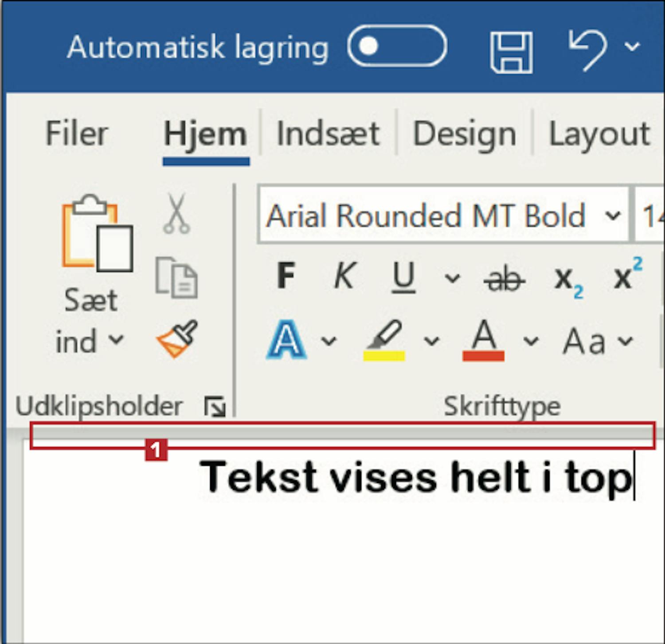665x644 pixels.
Task: Open the Udklipsholder dialog launcher
Action: (x=215, y=406)
